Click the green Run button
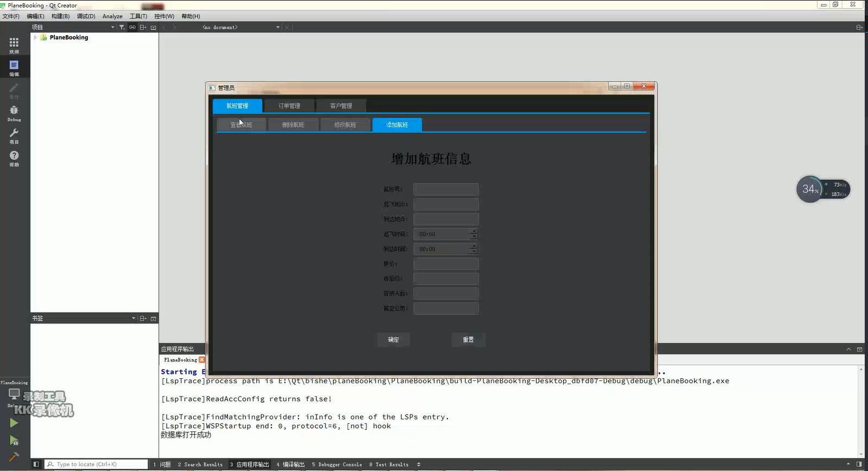This screenshot has width=868, height=471. 14,423
